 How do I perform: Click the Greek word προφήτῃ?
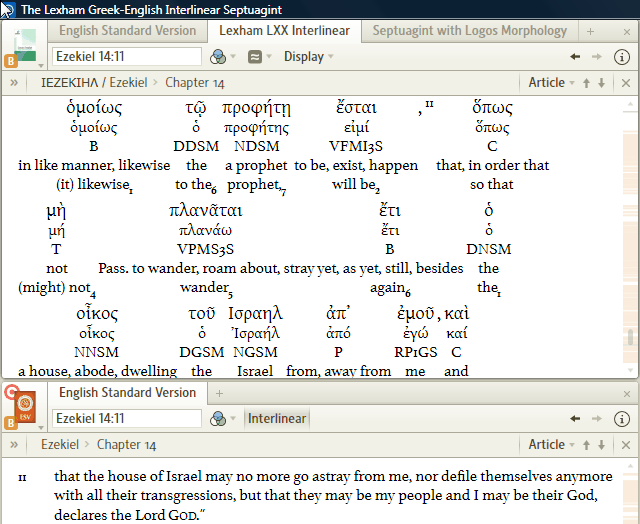256,108
